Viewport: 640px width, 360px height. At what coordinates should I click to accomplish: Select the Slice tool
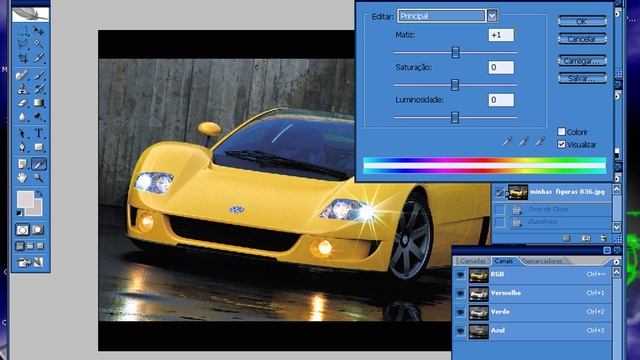(x=39, y=58)
